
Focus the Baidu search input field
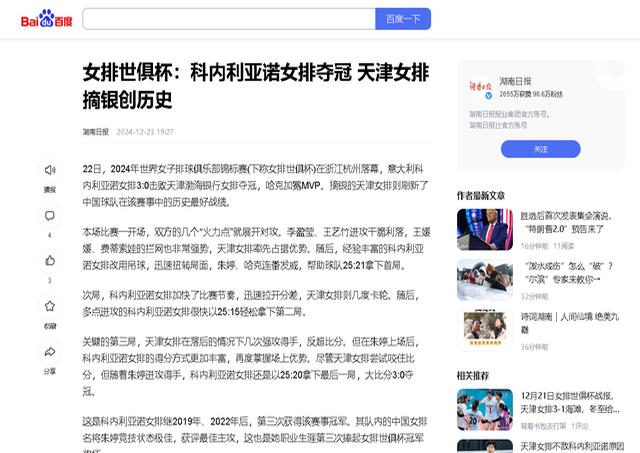[x=229, y=19]
